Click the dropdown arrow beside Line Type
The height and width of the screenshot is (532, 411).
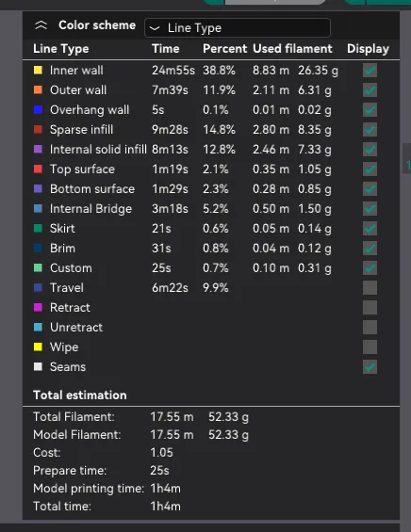[x=155, y=28]
